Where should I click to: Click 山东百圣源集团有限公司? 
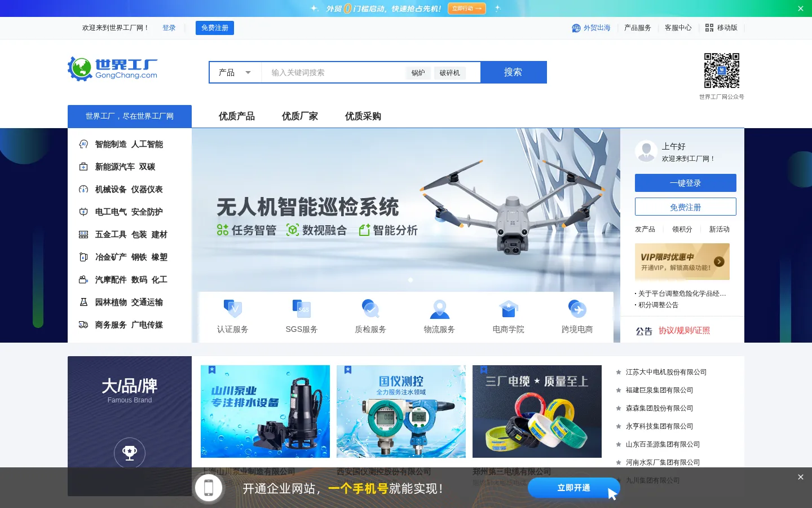[x=663, y=444]
